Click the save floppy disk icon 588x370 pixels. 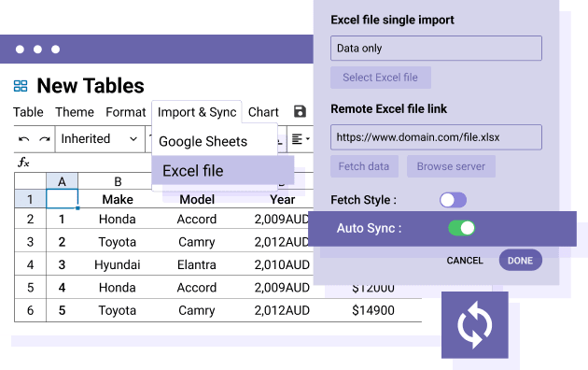[x=300, y=111]
